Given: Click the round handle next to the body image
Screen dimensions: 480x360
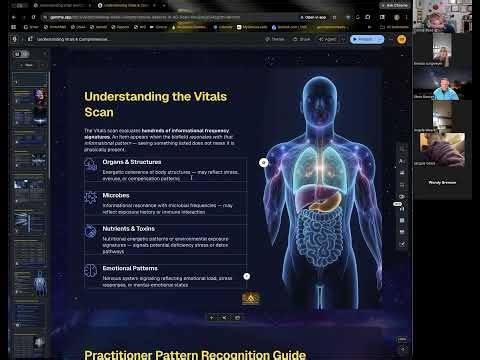Looking at the screenshot, I should point(264,162).
